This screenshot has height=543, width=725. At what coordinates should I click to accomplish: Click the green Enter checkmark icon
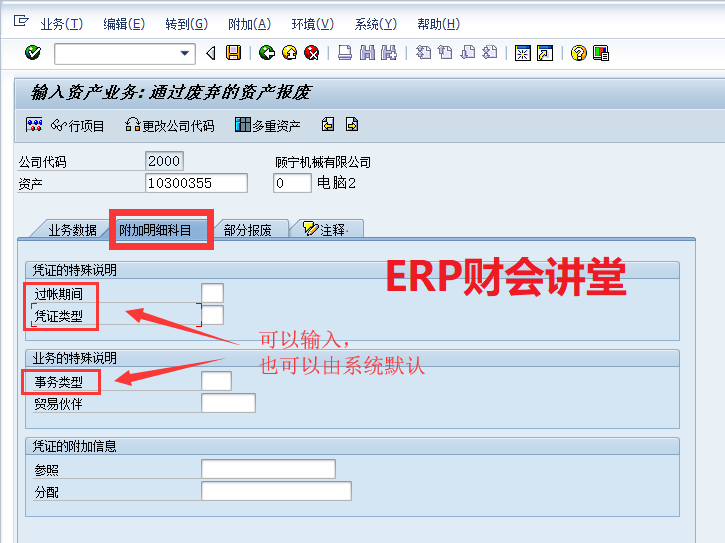(32, 53)
